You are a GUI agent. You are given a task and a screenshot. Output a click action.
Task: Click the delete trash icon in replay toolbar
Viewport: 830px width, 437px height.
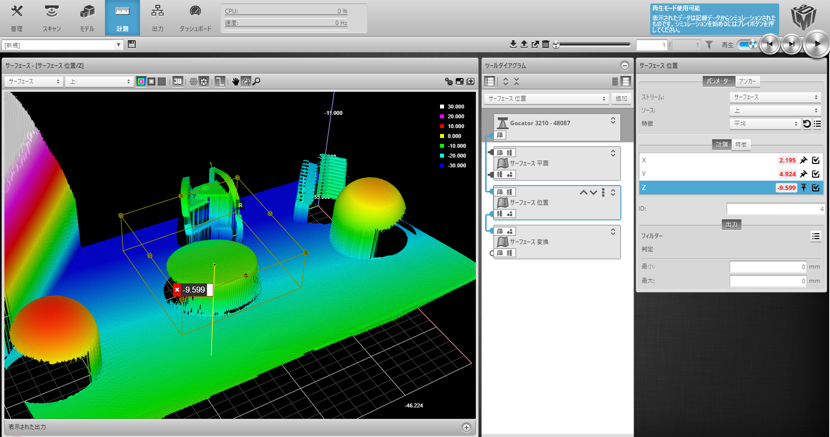pyautogui.click(x=546, y=45)
